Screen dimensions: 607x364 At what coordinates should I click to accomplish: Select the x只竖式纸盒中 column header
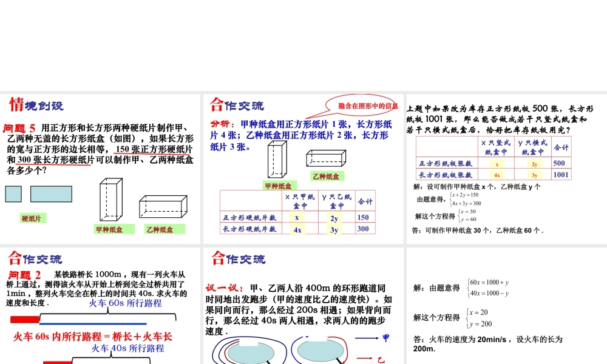pos(497,146)
